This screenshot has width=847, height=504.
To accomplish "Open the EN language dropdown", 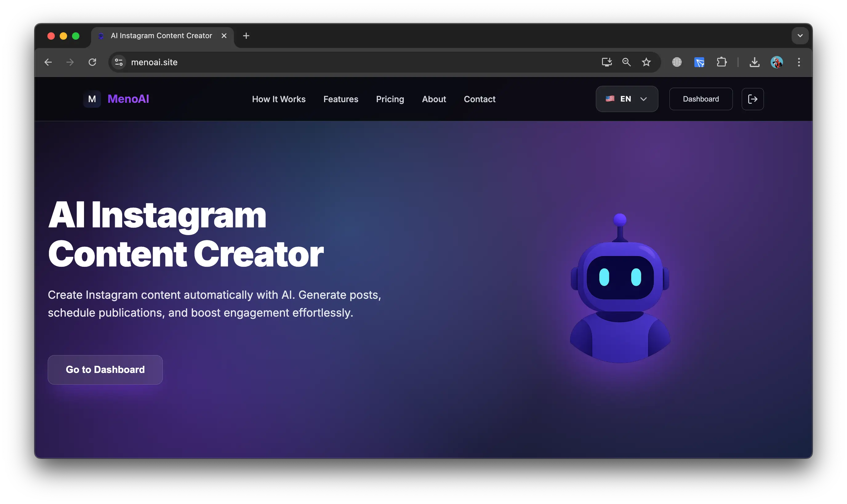I will point(627,99).
